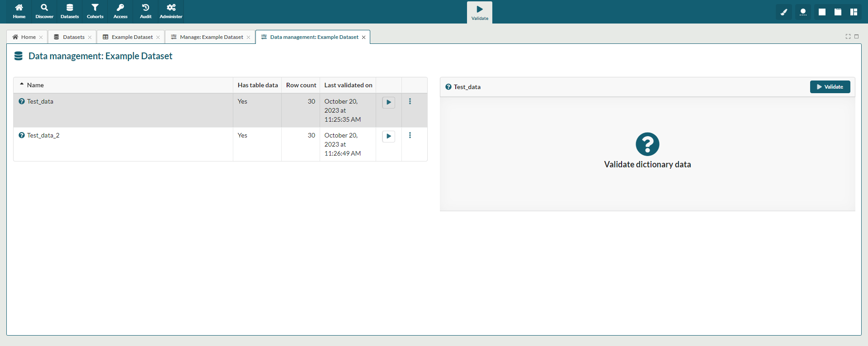Close the Datasets tab

(x=90, y=38)
